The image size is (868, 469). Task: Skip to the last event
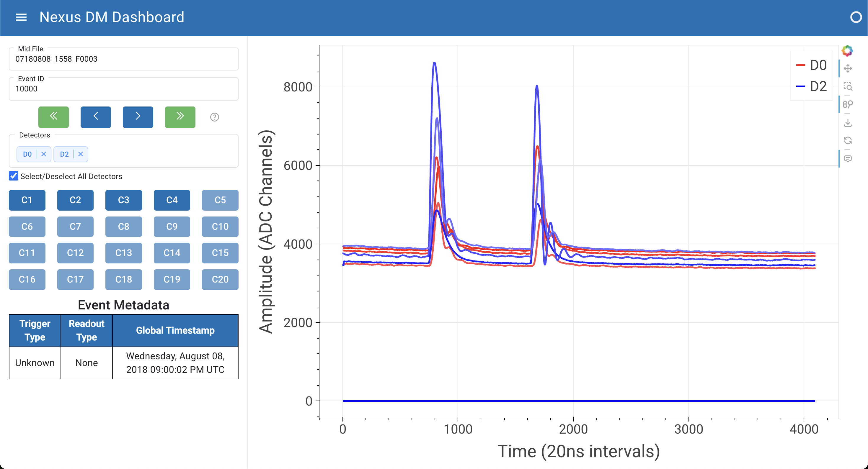click(180, 117)
